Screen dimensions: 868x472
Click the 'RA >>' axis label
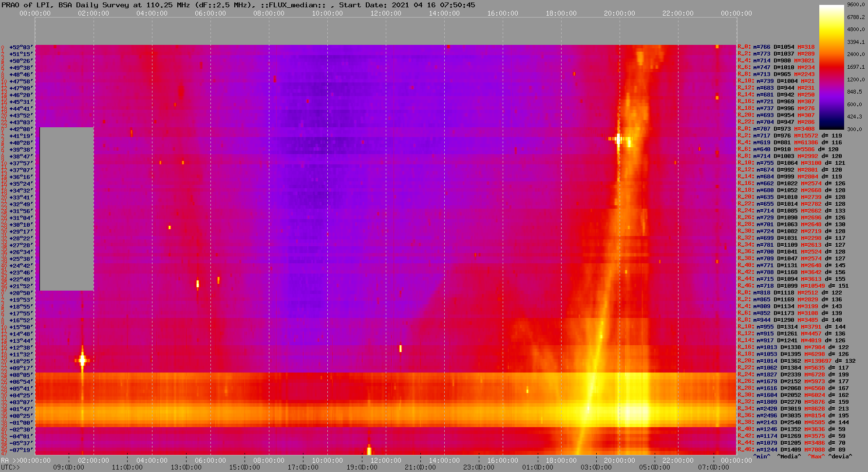pos(9,460)
